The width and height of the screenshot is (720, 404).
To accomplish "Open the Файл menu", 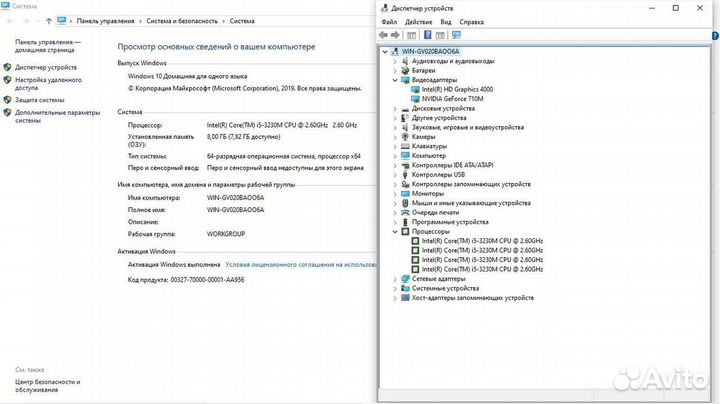I will click(389, 22).
